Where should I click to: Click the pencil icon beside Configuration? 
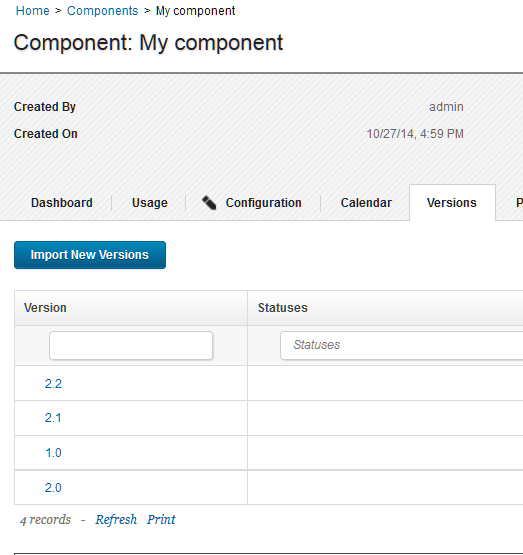point(209,203)
